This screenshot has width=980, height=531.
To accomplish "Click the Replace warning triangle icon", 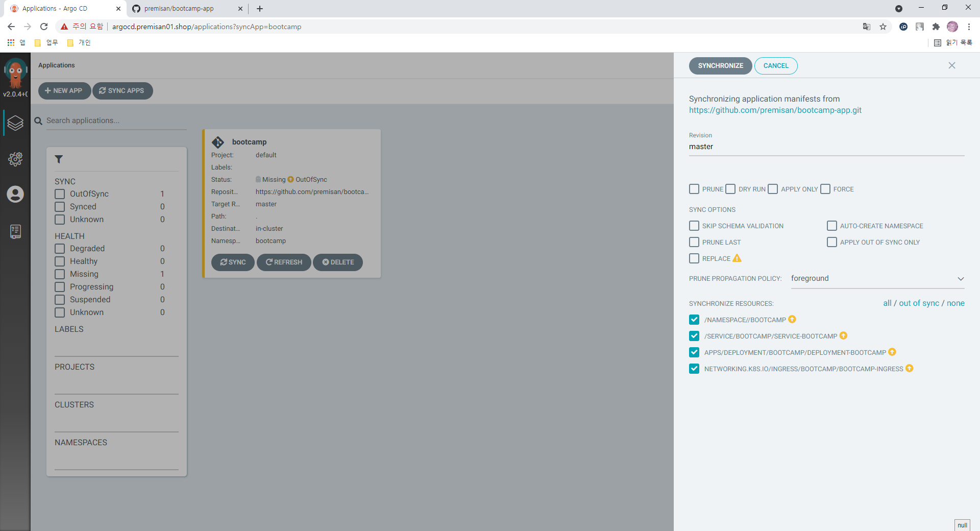I will (737, 258).
